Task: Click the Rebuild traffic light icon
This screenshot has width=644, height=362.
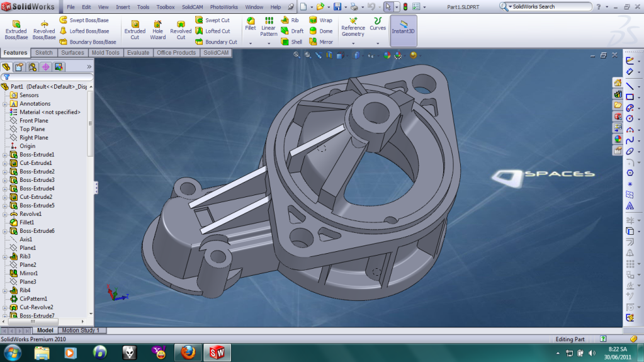Action: [x=405, y=6]
